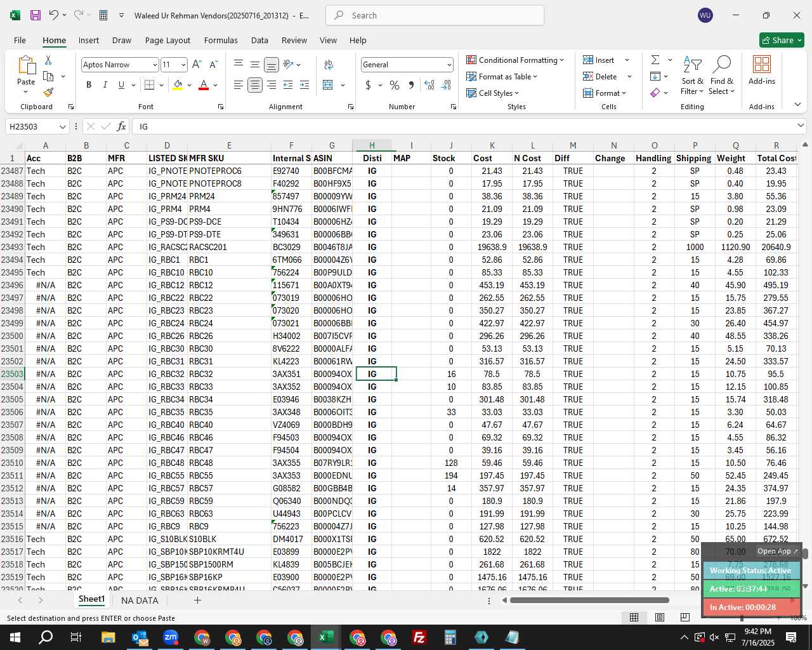812x650 pixels.
Task: Click the Delete cells button
Action: 600,76
